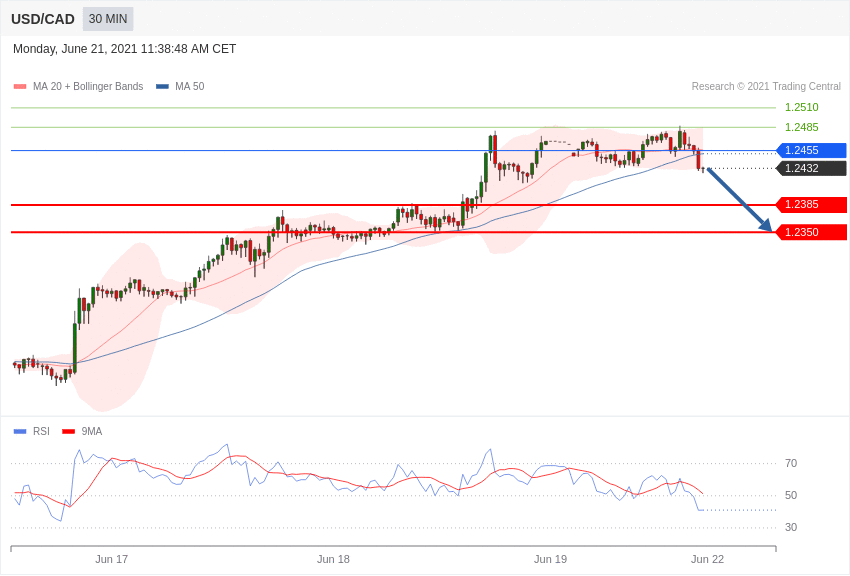Screen dimensions: 850x576
Task: Click the 1.2485 resistance level label
Action: (802, 127)
